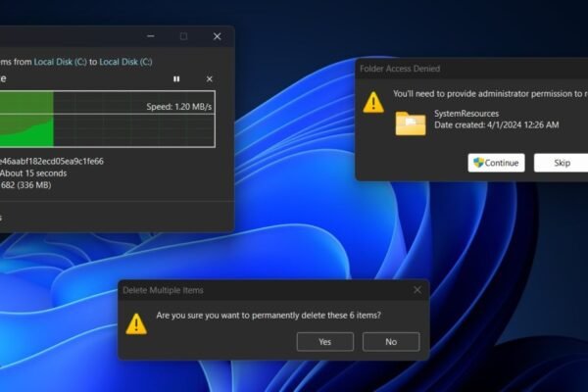
Task: Choose No to keep the 6 items
Action: (x=390, y=342)
